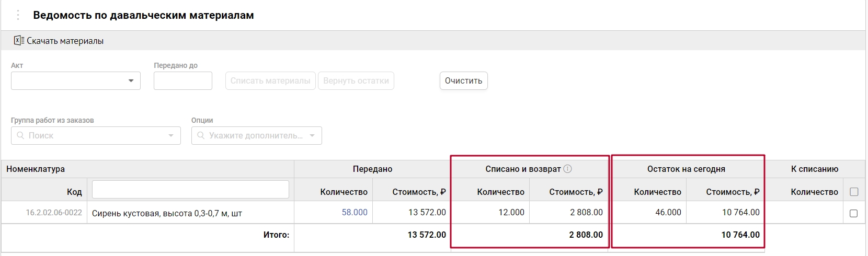Check the box for Сирень кустовая row

854,213
